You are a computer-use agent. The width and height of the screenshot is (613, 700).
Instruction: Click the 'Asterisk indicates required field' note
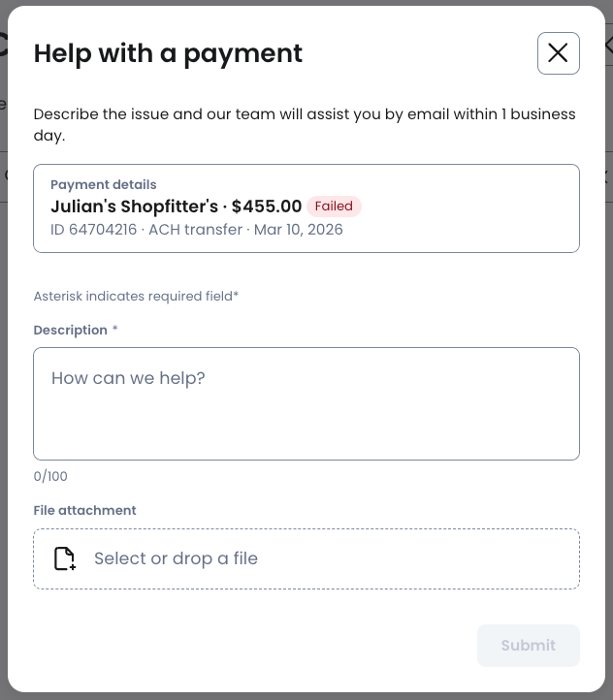(x=136, y=296)
